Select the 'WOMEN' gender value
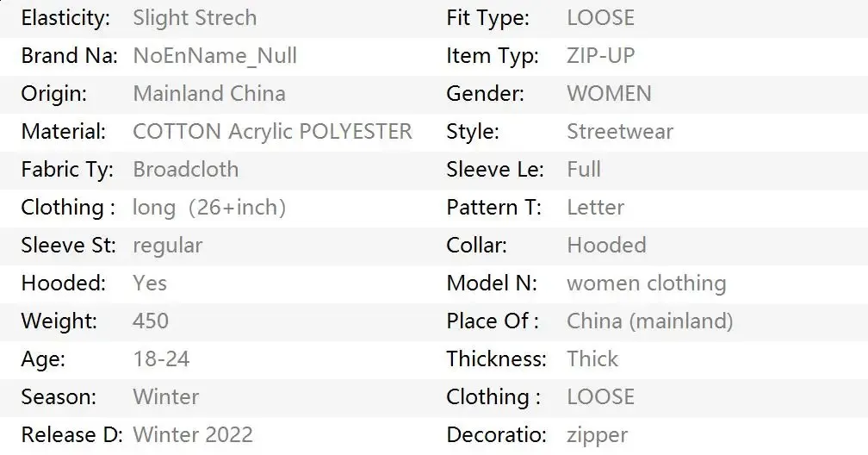868x455 pixels. pos(609,94)
